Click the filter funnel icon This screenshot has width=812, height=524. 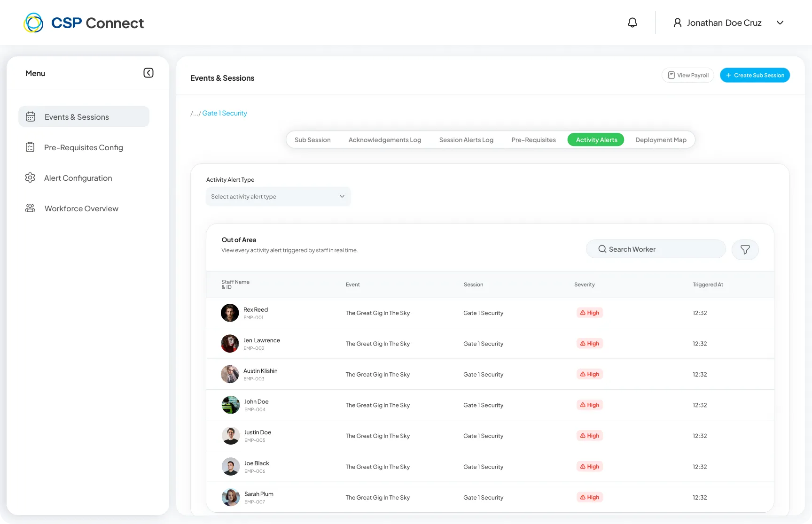745,249
